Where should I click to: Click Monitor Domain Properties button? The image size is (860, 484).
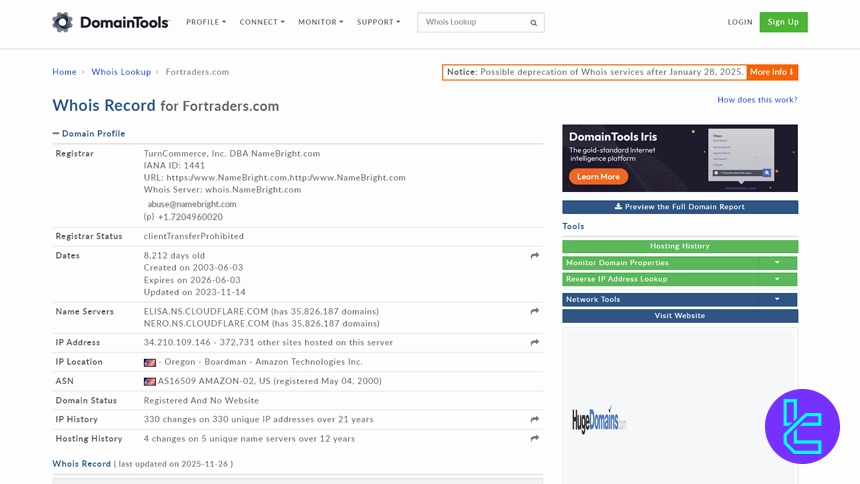point(660,263)
